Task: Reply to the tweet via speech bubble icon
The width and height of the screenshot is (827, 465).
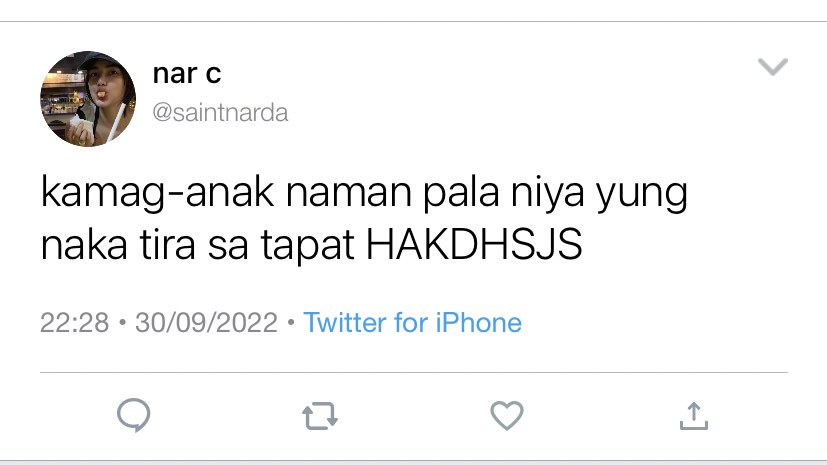Action: pyautogui.click(x=133, y=415)
